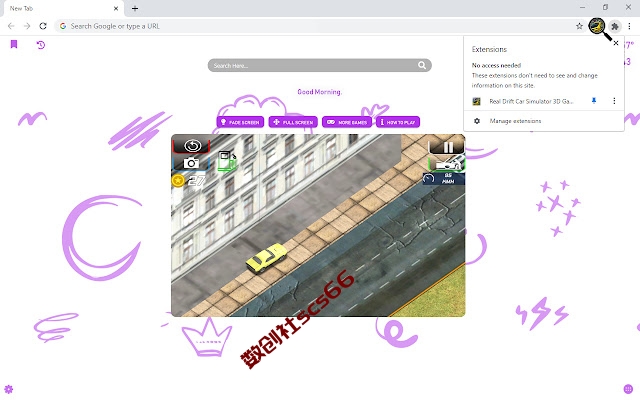Go back to the previous page
This screenshot has height=400, width=640.
click(11, 26)
